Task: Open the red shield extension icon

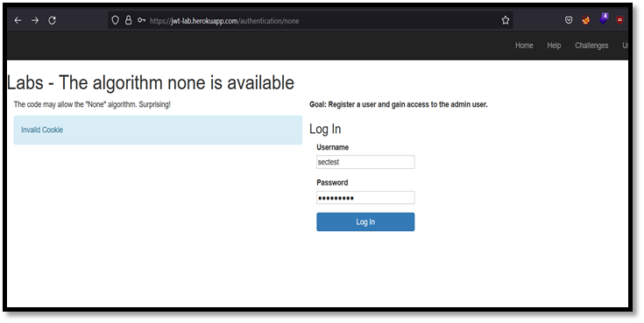Action: [x=620, y=20]
